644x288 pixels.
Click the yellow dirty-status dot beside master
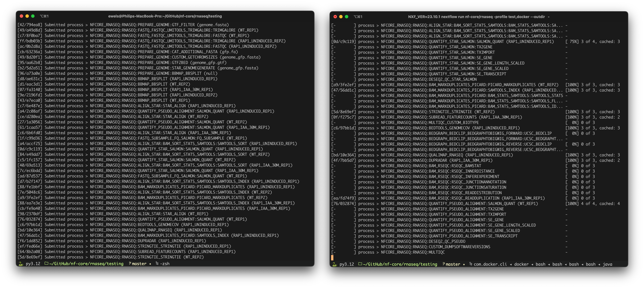(x=150, y=264)
